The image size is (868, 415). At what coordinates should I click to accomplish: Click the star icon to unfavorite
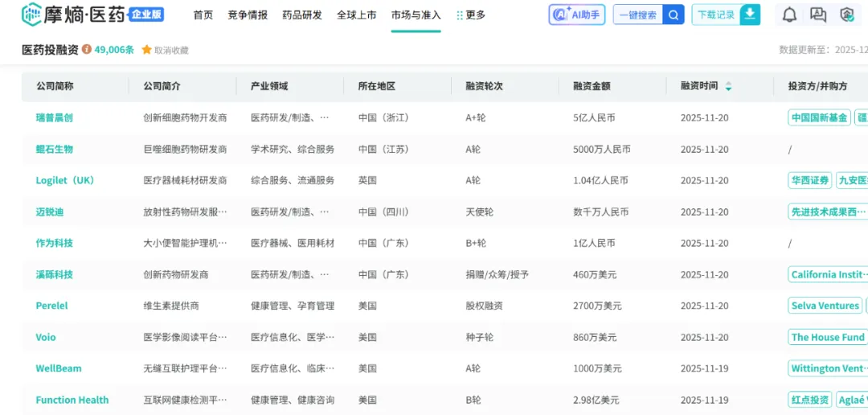146,50
